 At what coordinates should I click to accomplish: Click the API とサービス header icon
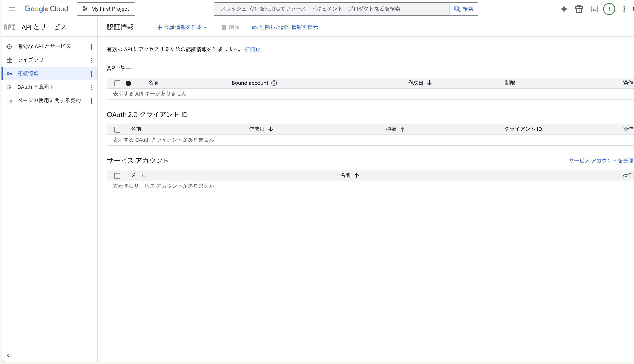coord(10,27)
